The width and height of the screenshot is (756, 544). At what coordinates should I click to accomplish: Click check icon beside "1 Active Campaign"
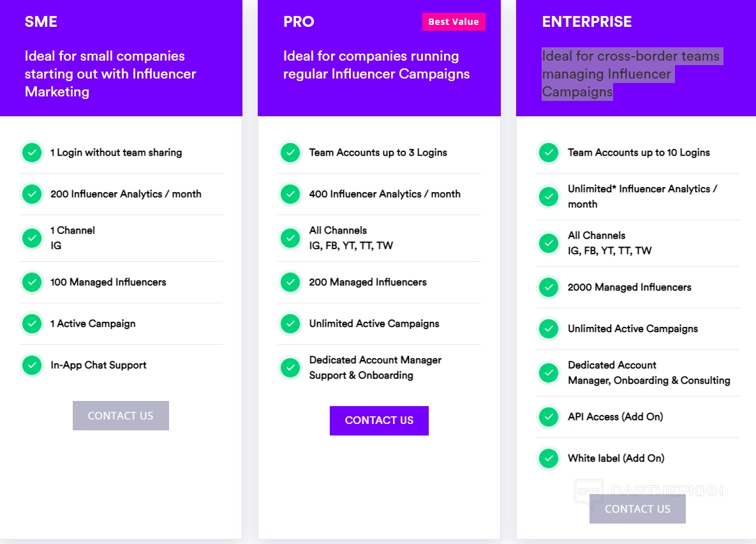tap(32, 324)
